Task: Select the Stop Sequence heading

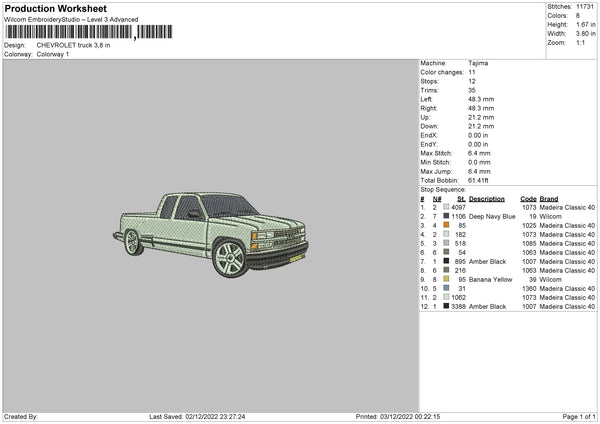Action: click(x=443, y=188)
